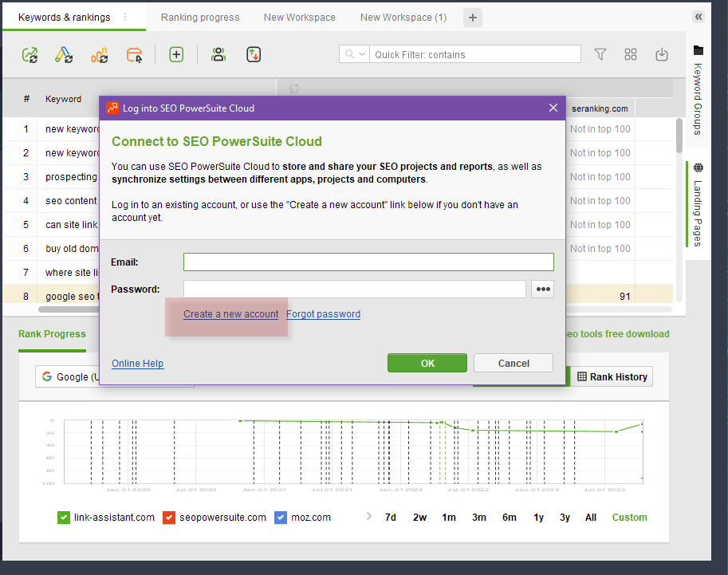Open the filter funnel icon
Viewport: 728px width, 575px height.
pos(600,55)
